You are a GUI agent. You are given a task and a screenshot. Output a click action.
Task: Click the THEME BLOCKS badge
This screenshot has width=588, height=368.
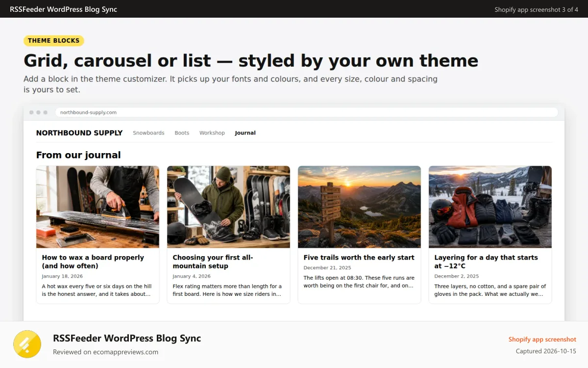54,41
